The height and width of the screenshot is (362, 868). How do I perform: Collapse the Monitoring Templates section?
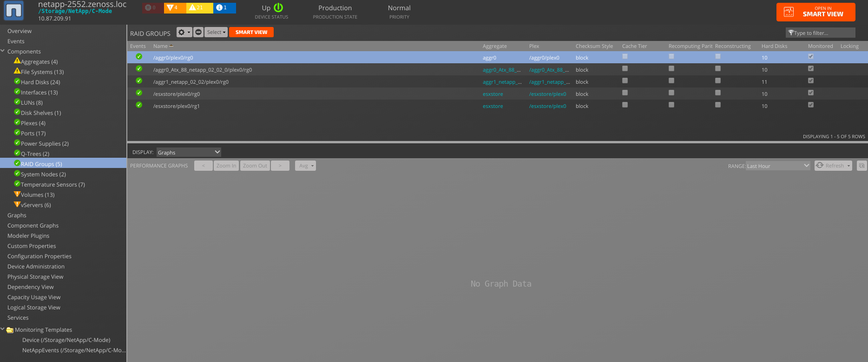pyautogui.click(x=3, y=329)
